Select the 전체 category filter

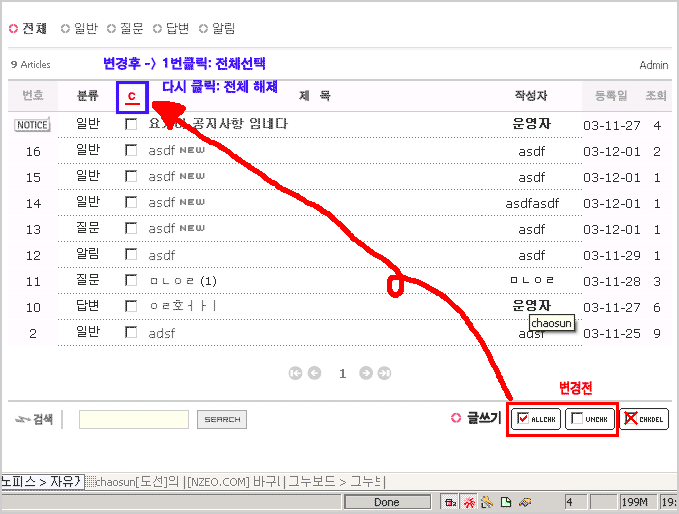coord(28,29)
